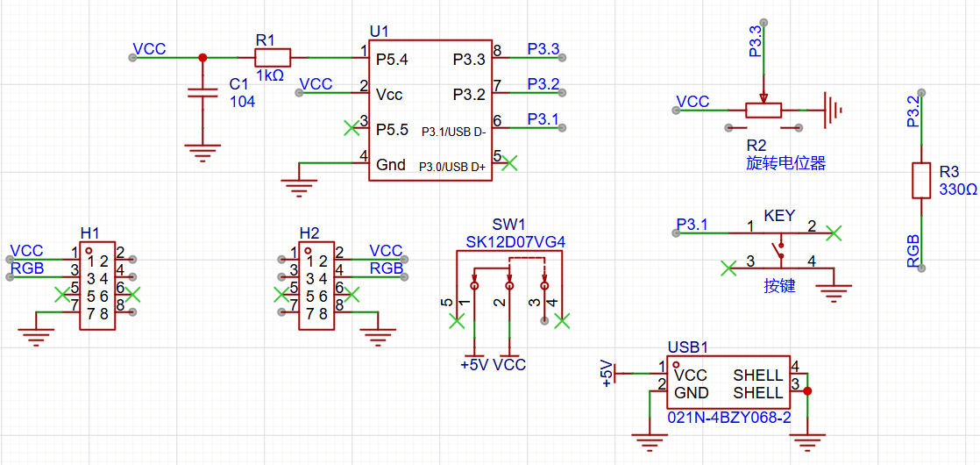Select the vertical P3.3 label above R2
This screenshot has height=465, width=980.
(x=755, y=41)
